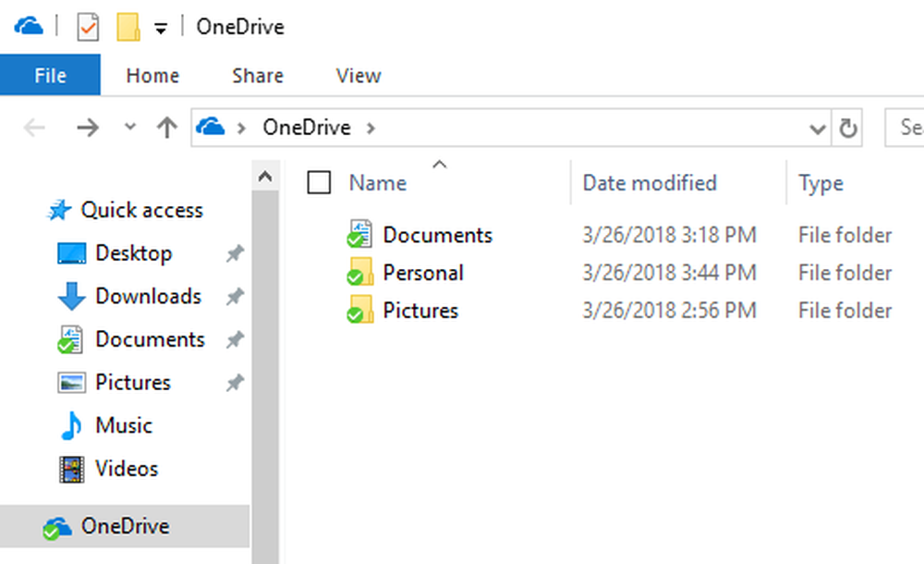Viewport: 924px width, 564px height.
Task: Sort by the Date modified column header
Action: pos(650,183)
